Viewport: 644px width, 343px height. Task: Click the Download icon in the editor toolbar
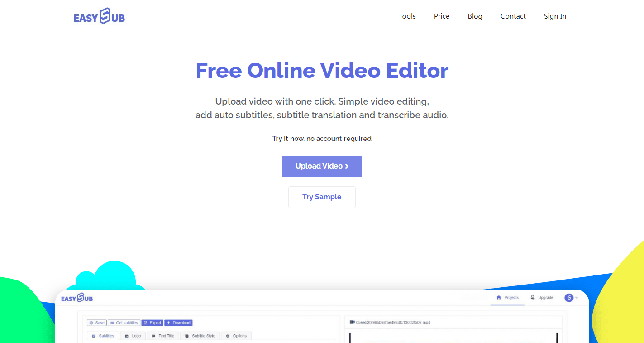[x=168, y=323]
